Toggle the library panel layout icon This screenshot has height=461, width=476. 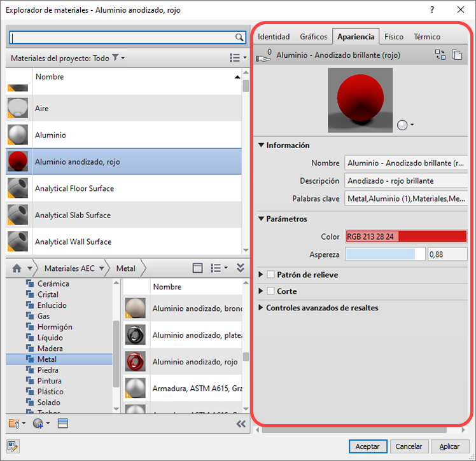(198, 268)
